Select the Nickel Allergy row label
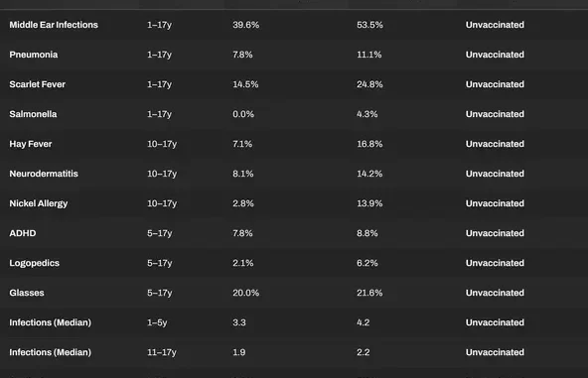Viewport: 588px width, 378px height. pyautogui.click(x=39, y=203)
